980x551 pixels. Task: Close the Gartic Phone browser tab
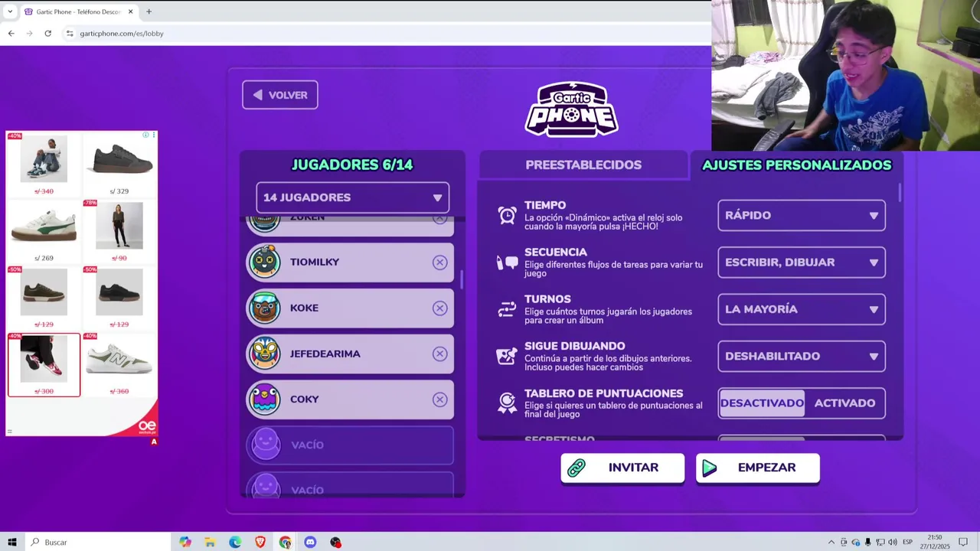point(131,11)
